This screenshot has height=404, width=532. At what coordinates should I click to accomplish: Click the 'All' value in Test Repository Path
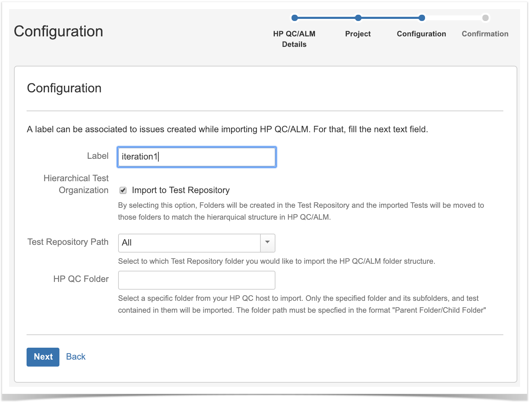(127, 243)
